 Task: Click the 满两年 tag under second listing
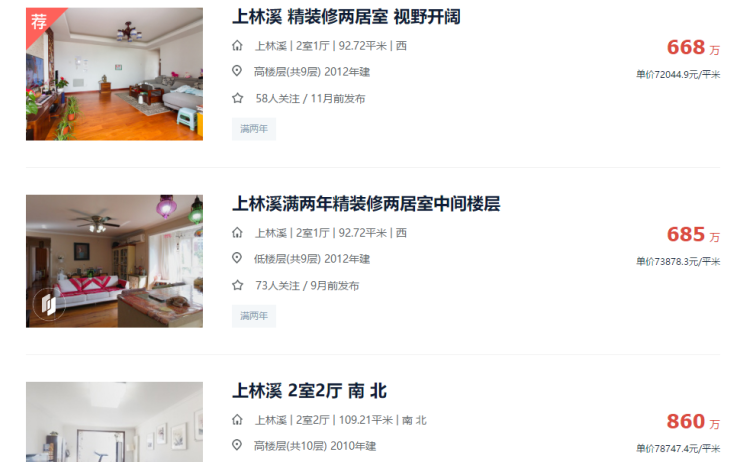pyautogui.click(x=254, y=316)
